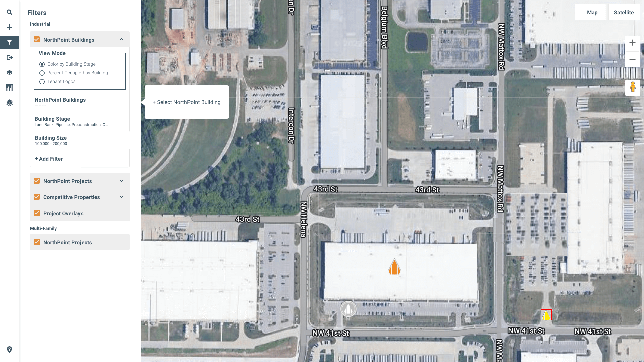Click the analytics/chart icon in the sidebar

(x=10, y=87)
